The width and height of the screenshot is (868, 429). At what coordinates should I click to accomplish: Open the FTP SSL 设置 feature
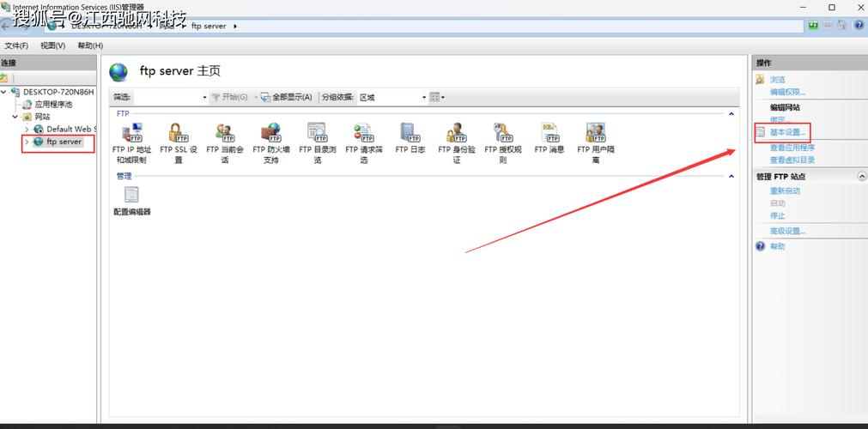coord(178,133)
